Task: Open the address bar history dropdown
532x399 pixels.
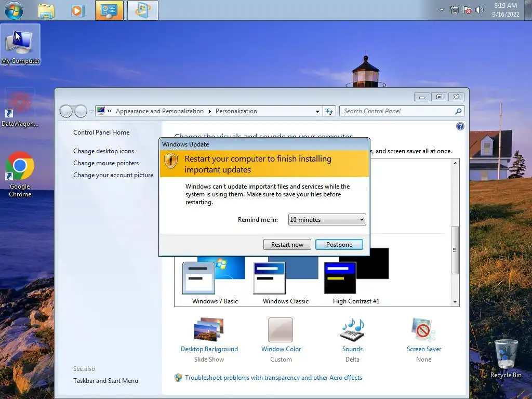Action: coord(317,111)
